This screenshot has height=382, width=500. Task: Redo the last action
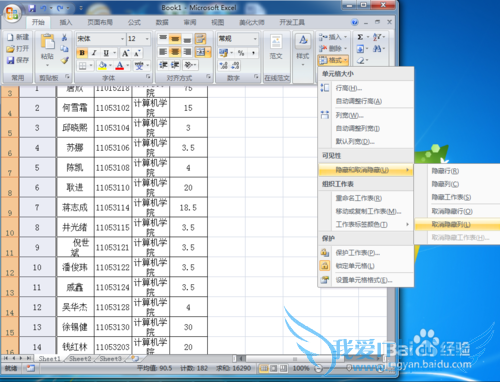pos(60,8)
